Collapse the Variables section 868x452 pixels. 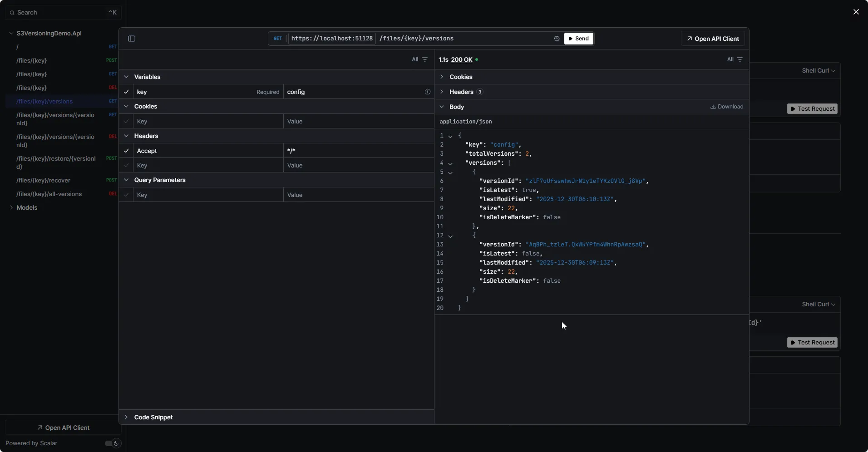click(127, 77)
